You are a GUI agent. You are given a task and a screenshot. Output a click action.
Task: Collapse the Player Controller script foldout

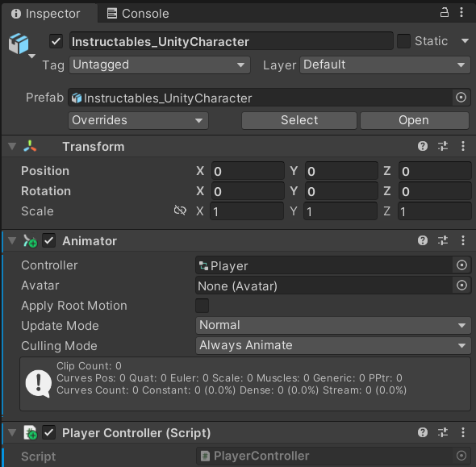click(x=12, y=432)
